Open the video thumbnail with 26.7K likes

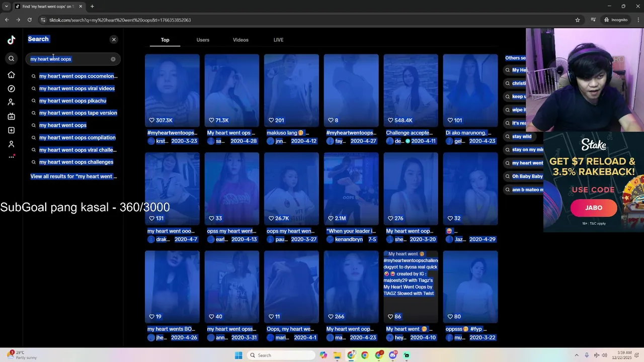click(291, 189)
